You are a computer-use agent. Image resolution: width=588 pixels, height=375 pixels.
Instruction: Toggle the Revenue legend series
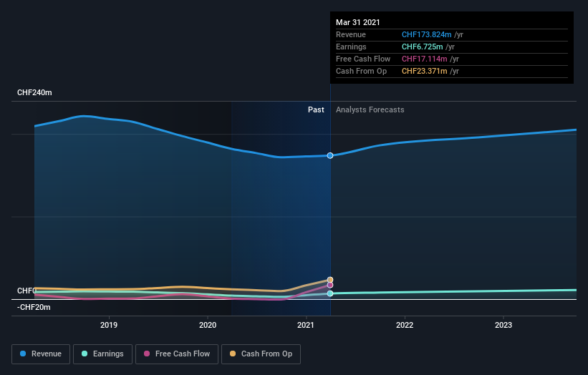[x=41, y=354]
